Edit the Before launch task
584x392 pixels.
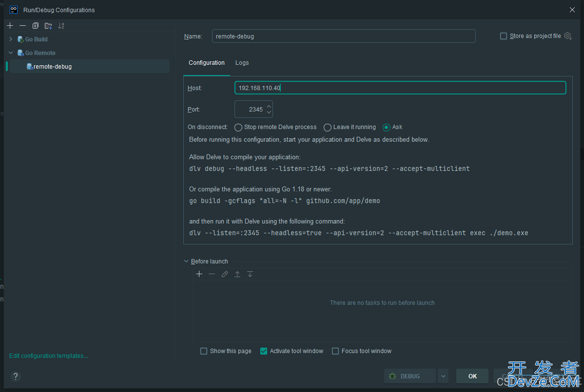(225, 274)
